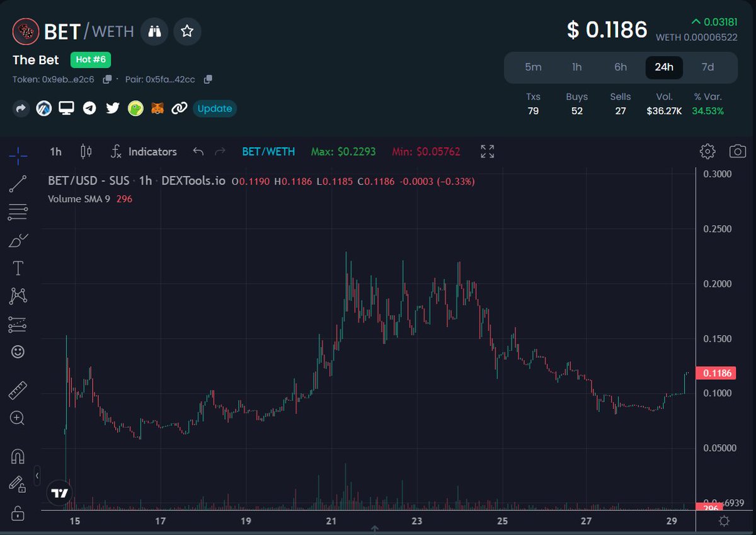Screen dimensions: 756x535
Task: Click the binoculars watch icon
Action: (154, 31)
